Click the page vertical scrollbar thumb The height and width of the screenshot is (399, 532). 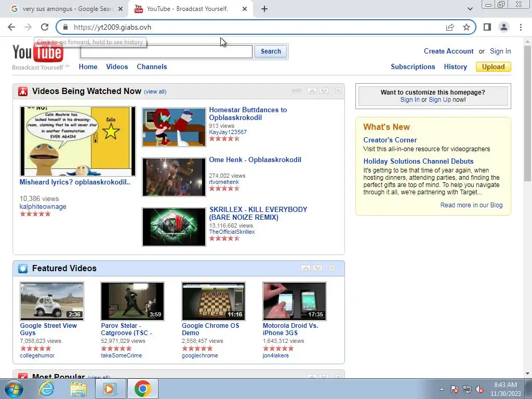[528, 114]
